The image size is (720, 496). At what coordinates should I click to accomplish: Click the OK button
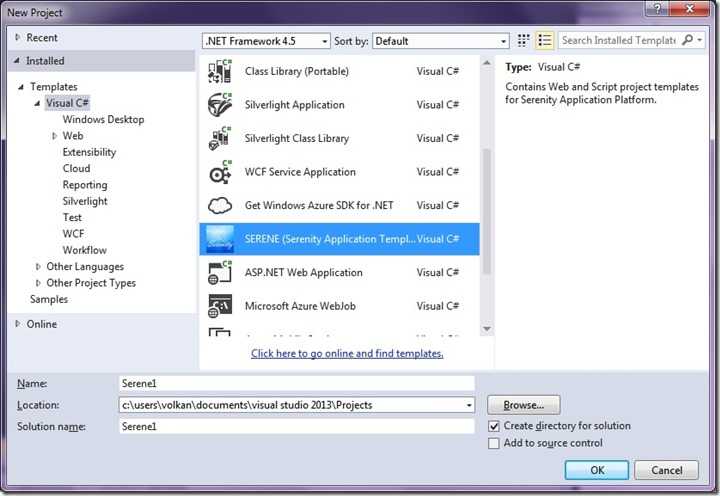tap(597, 470)
